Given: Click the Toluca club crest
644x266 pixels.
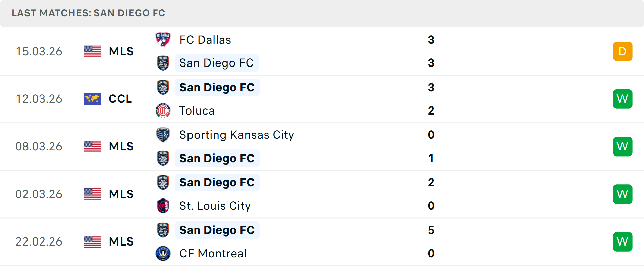Looking at the screenshot, I should (x=163, y=110).
